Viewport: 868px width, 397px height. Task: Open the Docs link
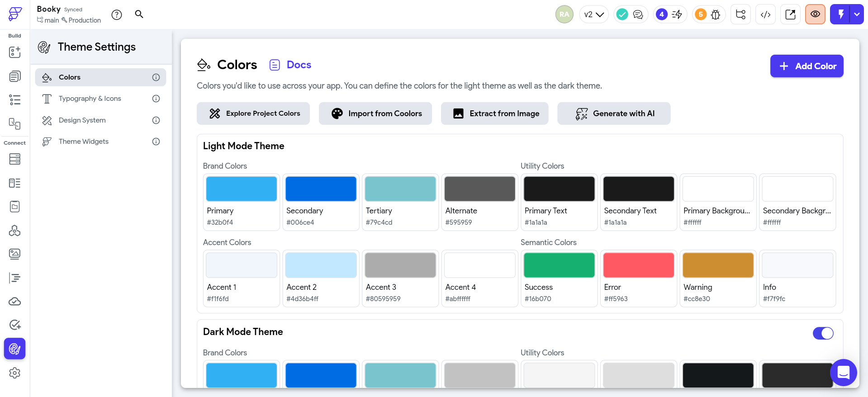coord(290,65)
